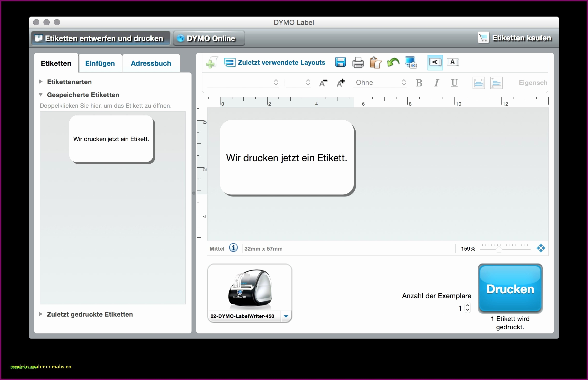Click the horizontal text alignment icon
Image resolution: width=588 pixels, height=380 pixels.
(496, 83)
